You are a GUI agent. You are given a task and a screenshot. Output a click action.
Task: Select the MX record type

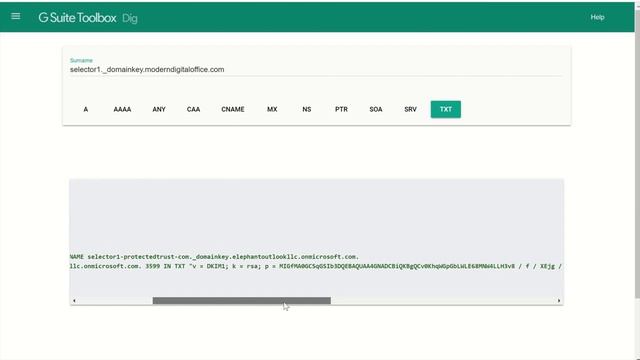pos(272,109)
